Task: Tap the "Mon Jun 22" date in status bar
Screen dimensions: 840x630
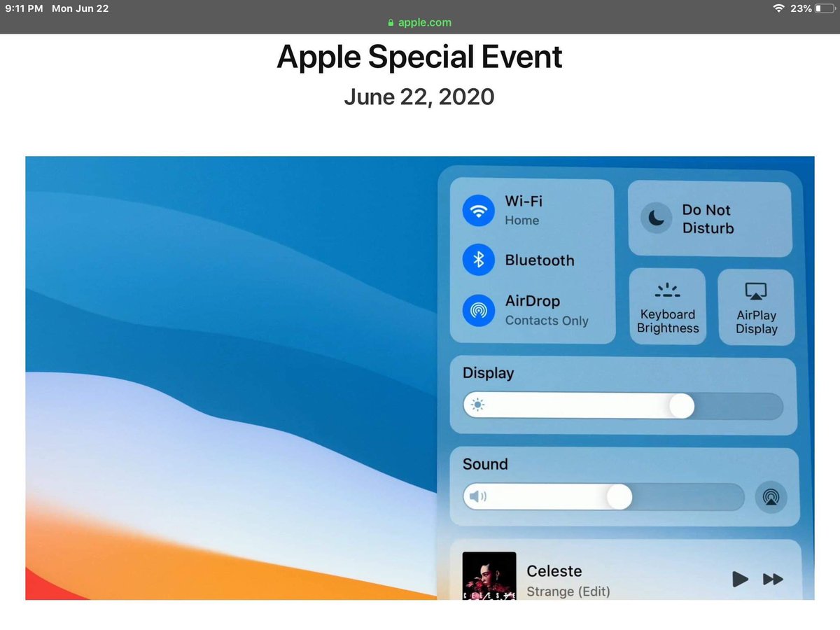Action: pos(80,8)
